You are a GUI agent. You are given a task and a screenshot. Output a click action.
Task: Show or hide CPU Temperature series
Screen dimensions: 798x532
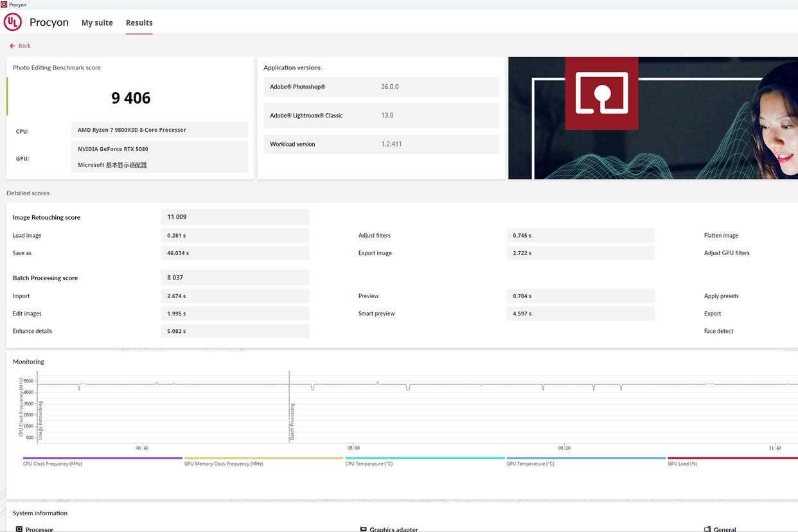click(x=369, y=463)
